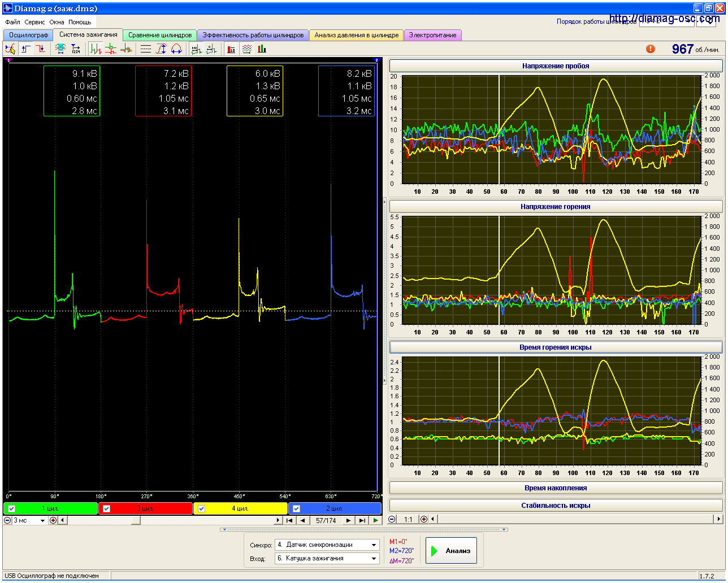Click the horizontal scrollbar thumb under the oscillogram

pyautogui.click(x=136, y=520)
